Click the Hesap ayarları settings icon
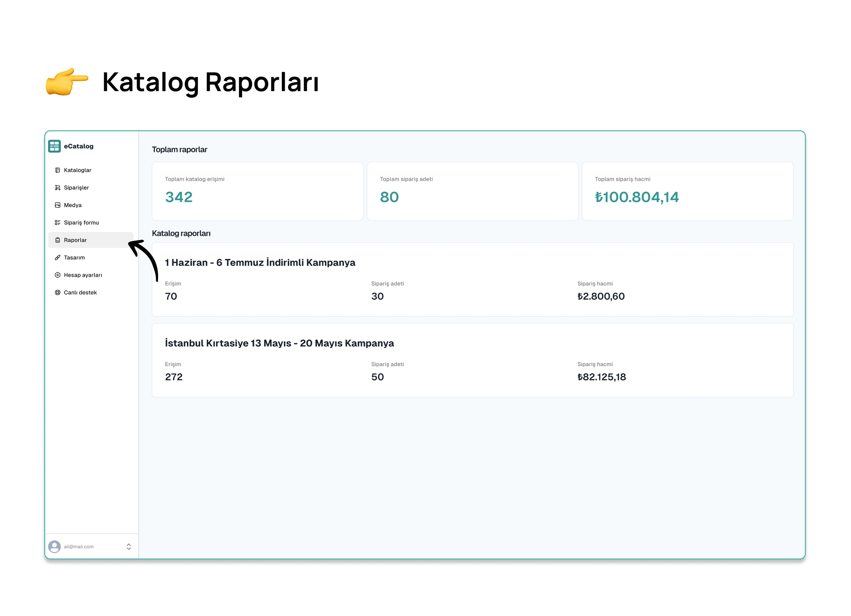 click(x=57, y=275)
